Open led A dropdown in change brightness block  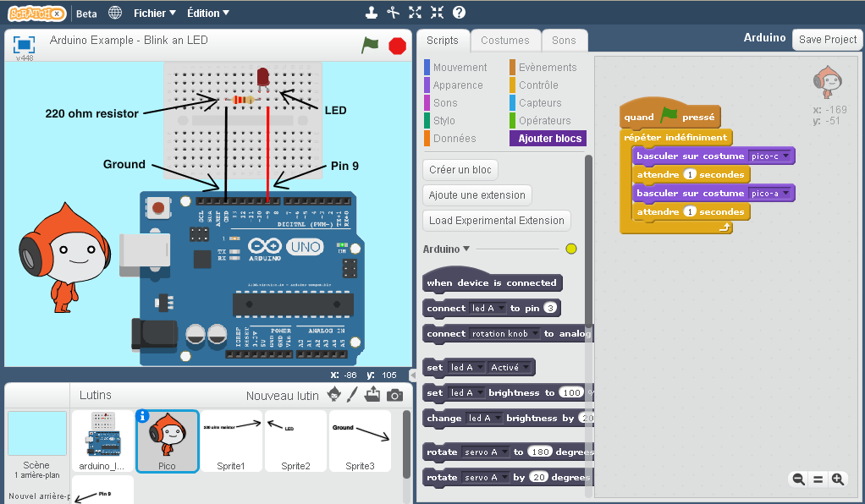point(484,418)
